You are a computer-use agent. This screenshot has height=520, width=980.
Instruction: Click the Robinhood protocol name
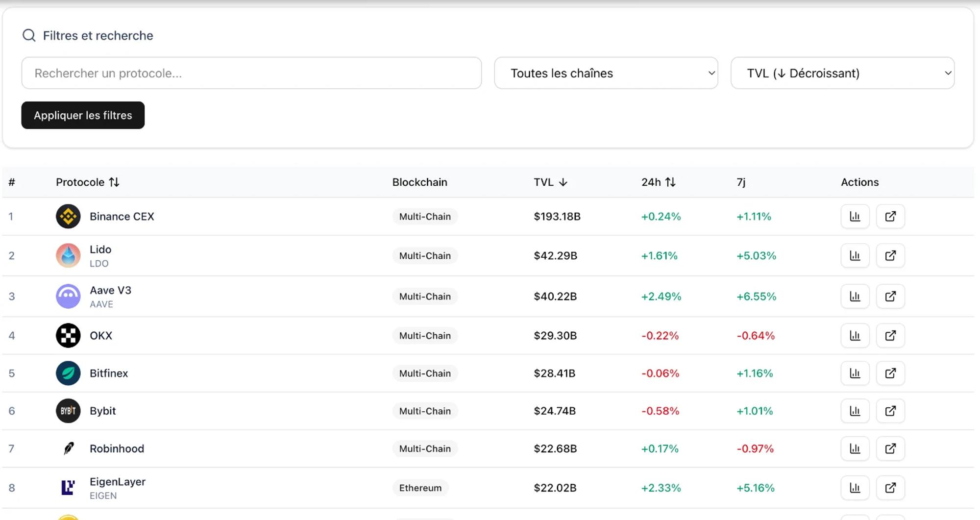click(117, 448)
